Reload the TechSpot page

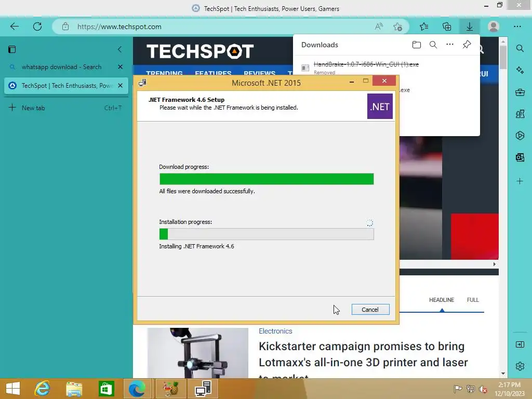tap(37, 26)
